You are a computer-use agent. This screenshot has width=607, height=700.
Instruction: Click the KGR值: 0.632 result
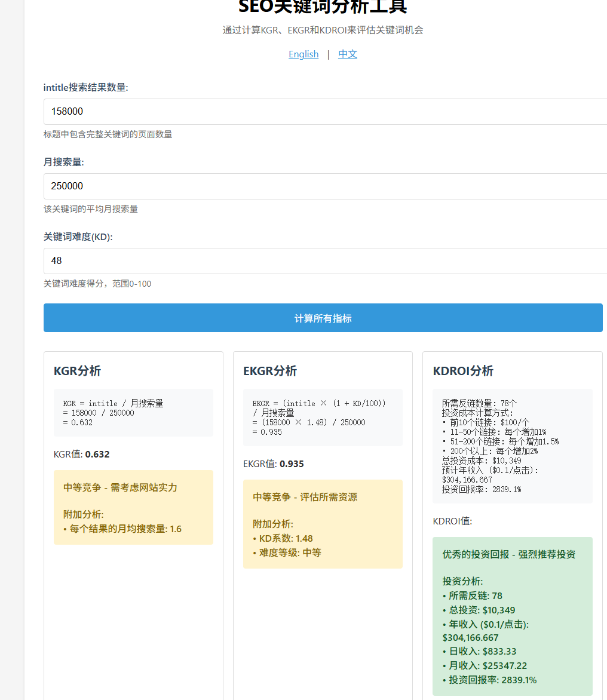click(82, 455)
